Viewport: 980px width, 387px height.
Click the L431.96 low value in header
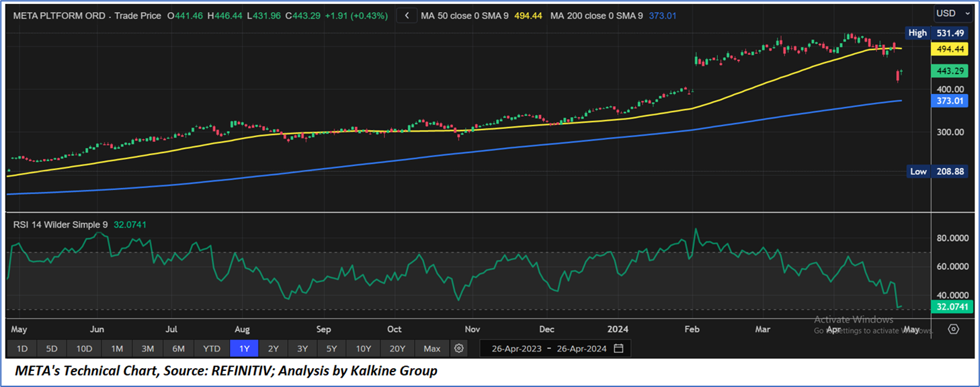pos(265,15)
